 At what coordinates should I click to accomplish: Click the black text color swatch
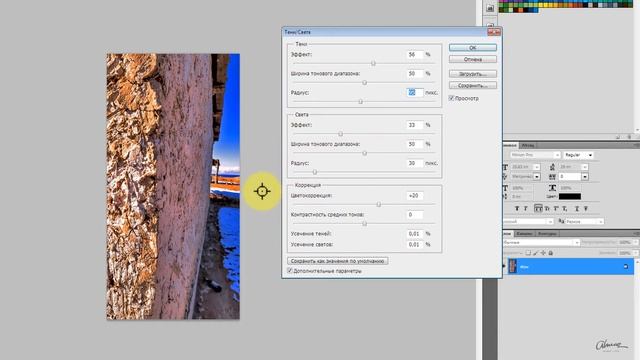coord(569,197)
